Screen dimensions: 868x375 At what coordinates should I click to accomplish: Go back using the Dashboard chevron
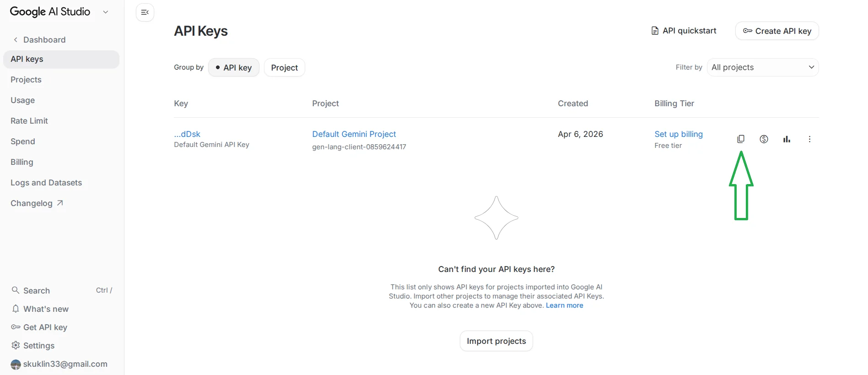tap(15, 40)
